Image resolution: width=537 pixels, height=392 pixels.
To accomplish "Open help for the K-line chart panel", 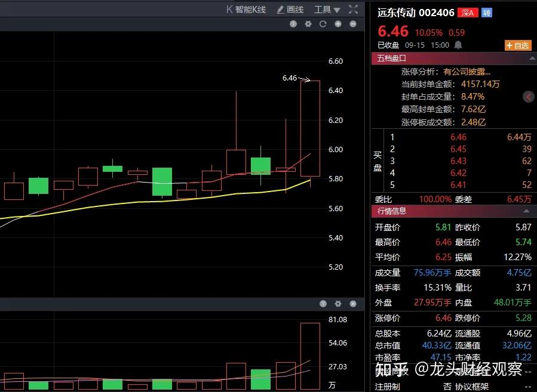I will tap(293, 24).
